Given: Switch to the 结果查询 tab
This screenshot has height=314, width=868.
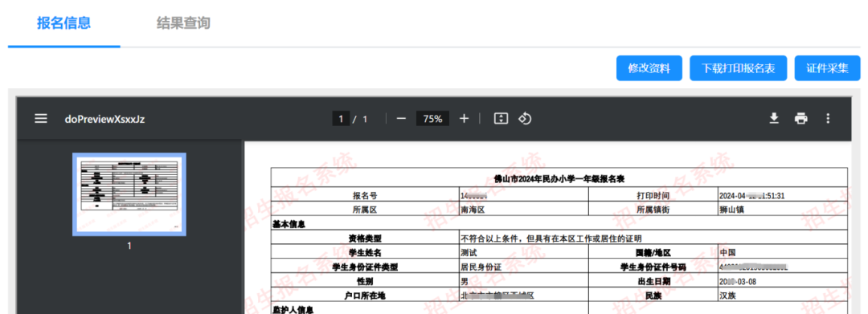Looking at the screenshot, I should 183,23.
